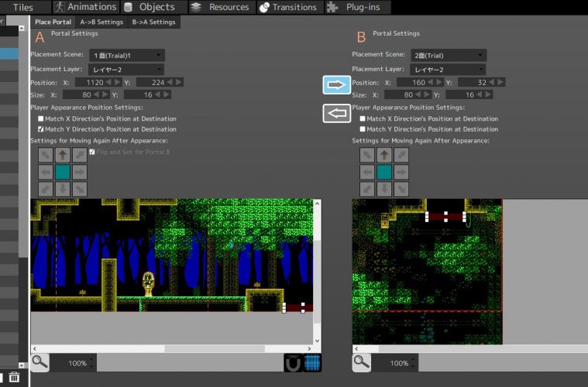Select down-right direction arrow for Portal B
This screenshot has height=387, width=588.
[401, 189]
